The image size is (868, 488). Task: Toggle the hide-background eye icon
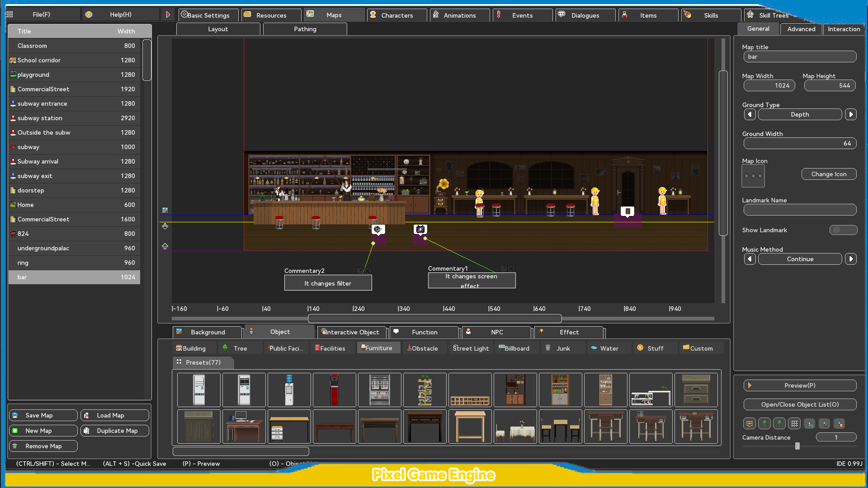click(810, 424)
